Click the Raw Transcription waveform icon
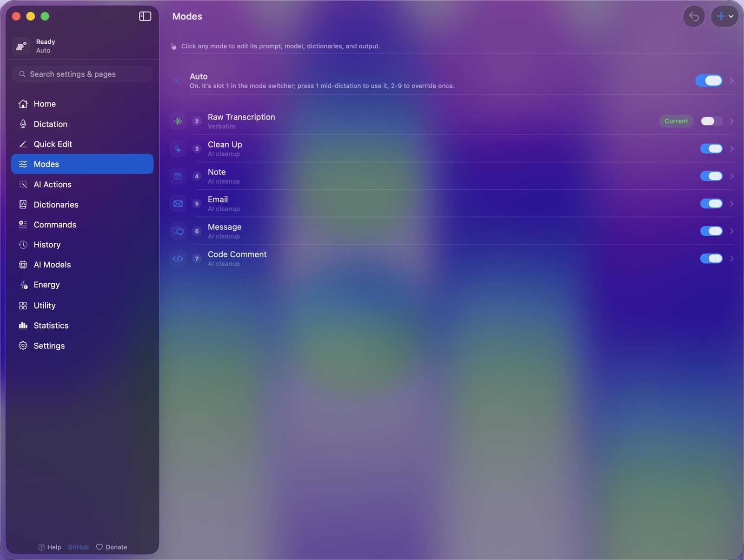This screenshot has width=744, height=560. pos(178,121)
